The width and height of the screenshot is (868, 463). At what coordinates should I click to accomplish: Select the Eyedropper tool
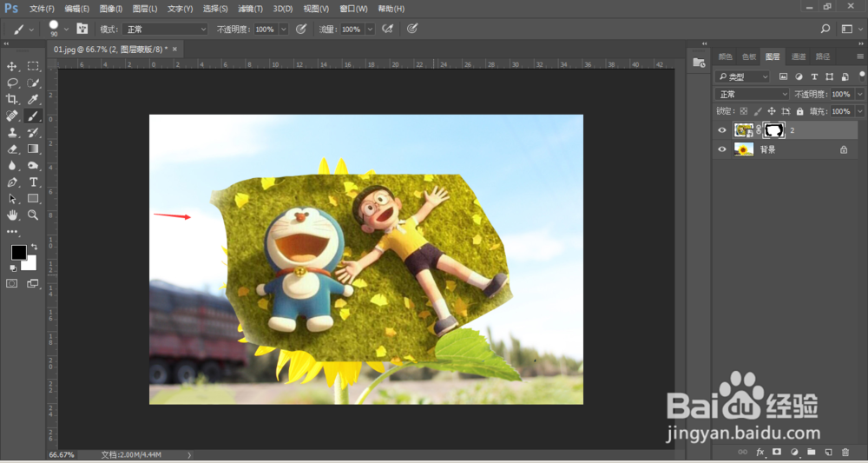[x=33, y=99]
